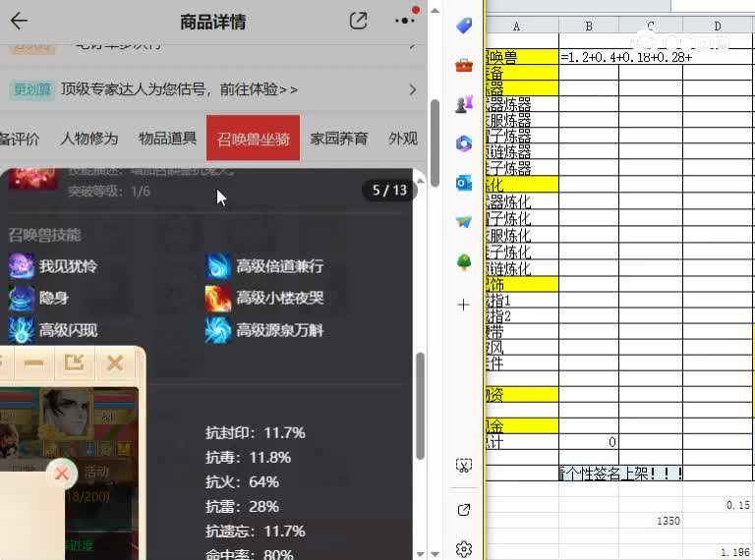755x560 pixels.
Task: Select the 隐身 skill icon
Action: click(x=22, y=298)
